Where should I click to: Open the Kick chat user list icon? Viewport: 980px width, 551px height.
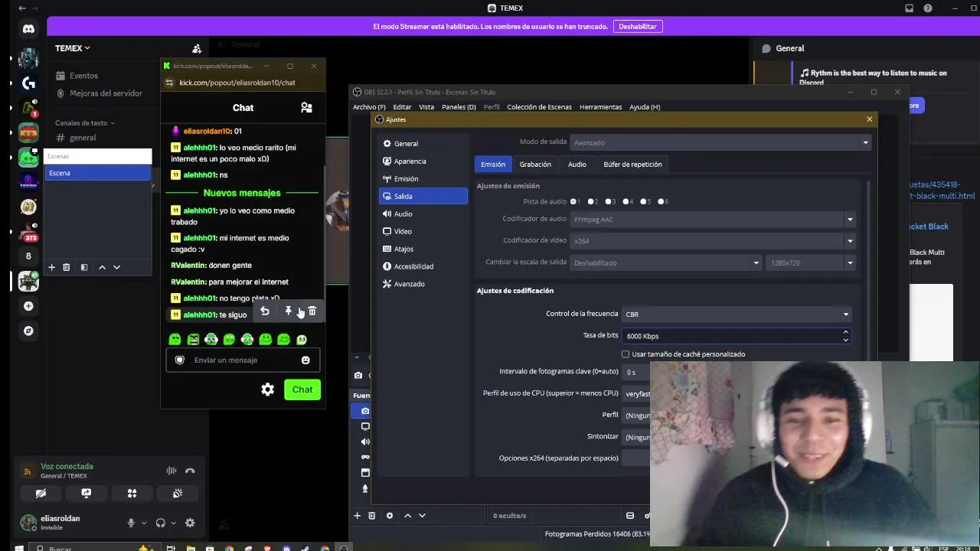[306, 108]
